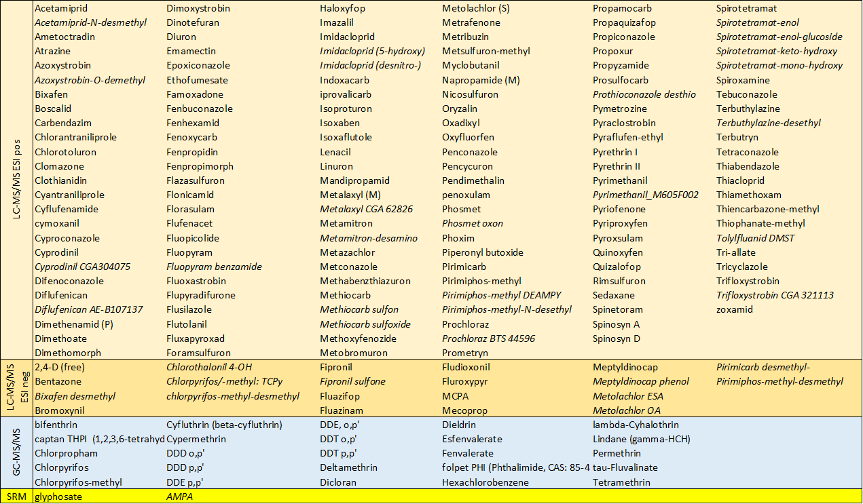Click the Haloxyfop cell
The width and height of the screenshot is (863, 504).
point(342,9)
